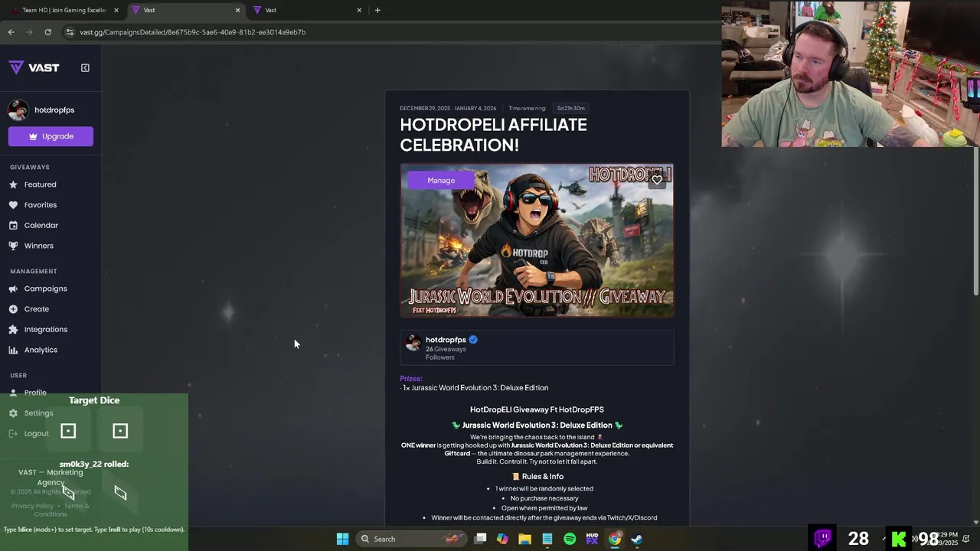Click the Featured star icon
This screenshot has width=980, height=551.
[x=13, y=184]
